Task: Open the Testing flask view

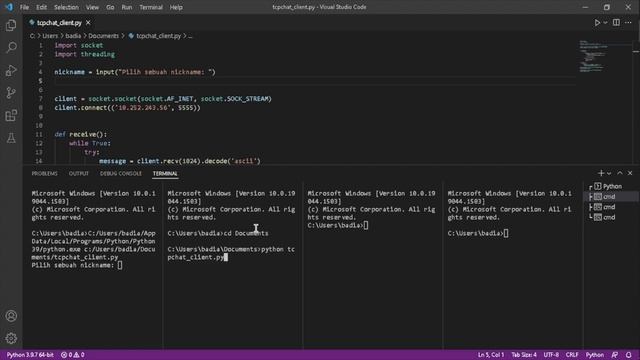Action: tap(11, 138)
